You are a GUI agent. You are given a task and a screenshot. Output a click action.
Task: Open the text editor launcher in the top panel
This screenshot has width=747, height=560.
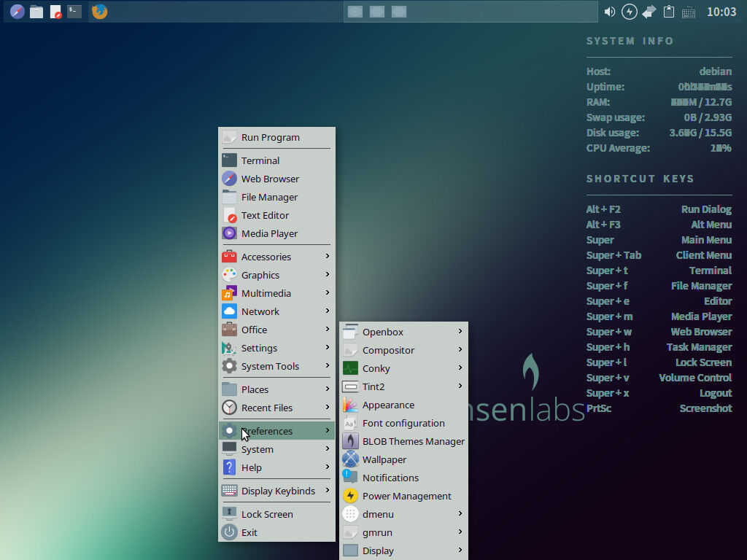tap(55, 12)
